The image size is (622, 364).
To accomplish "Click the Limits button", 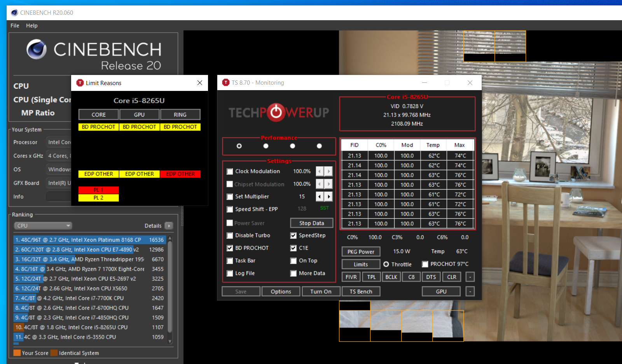I will coord(361,265).
